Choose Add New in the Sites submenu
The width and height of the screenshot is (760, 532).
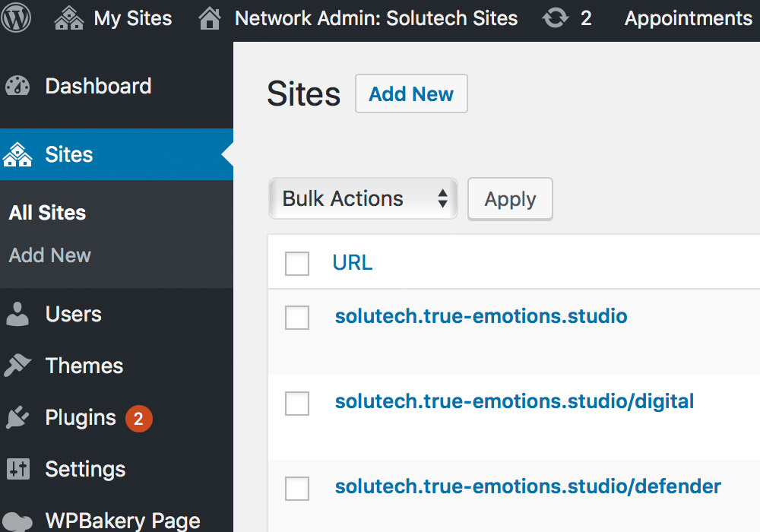[50, 255]
